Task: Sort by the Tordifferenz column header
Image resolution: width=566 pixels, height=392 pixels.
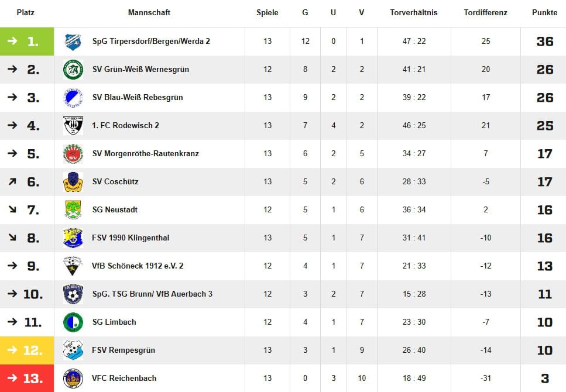Action: (485, 13)
